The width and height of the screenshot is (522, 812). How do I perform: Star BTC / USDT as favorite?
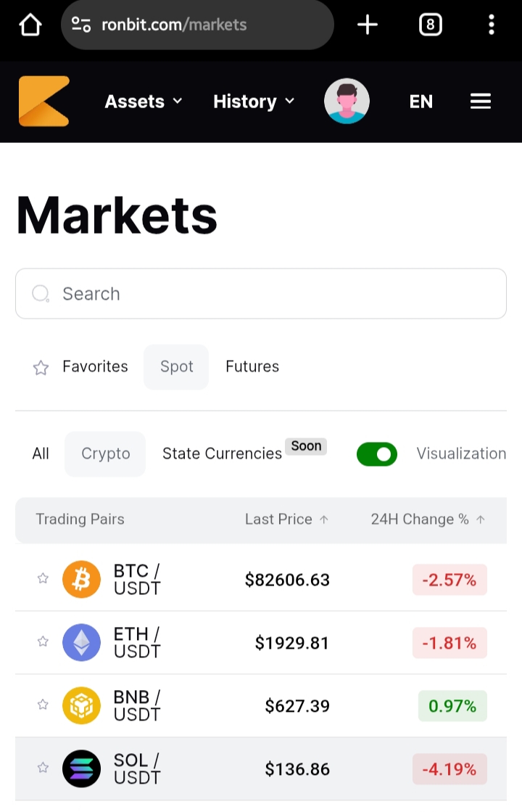click(43, 578)
